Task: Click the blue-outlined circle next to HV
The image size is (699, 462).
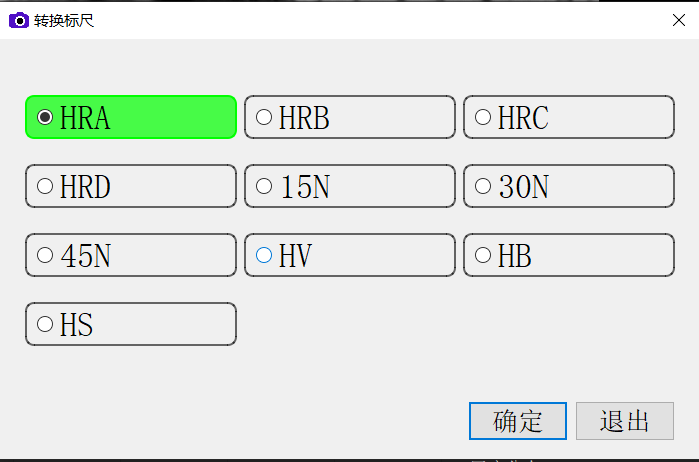Action: point(264,255)
